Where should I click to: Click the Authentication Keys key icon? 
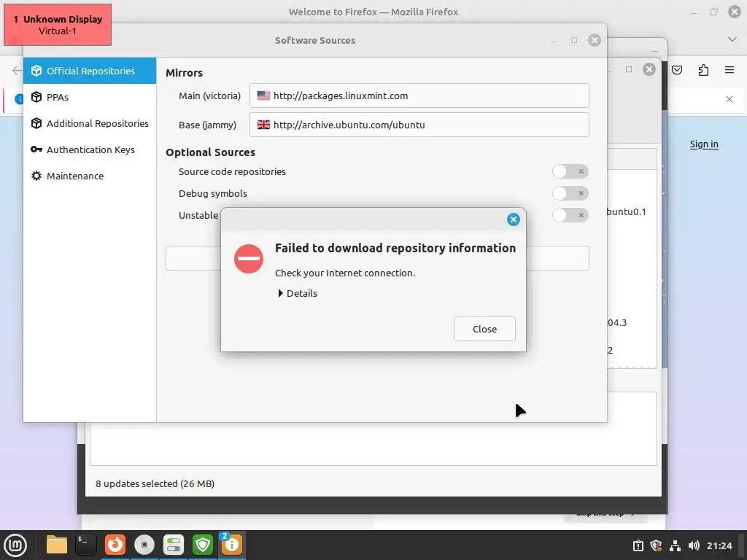coord(36,149)
